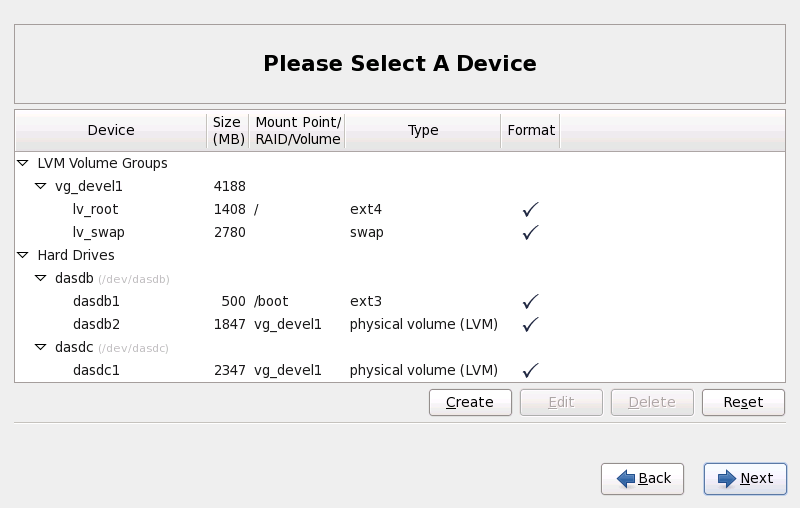Collapse the Hard Drives section

pyautogui.click(x=24, y=255)
